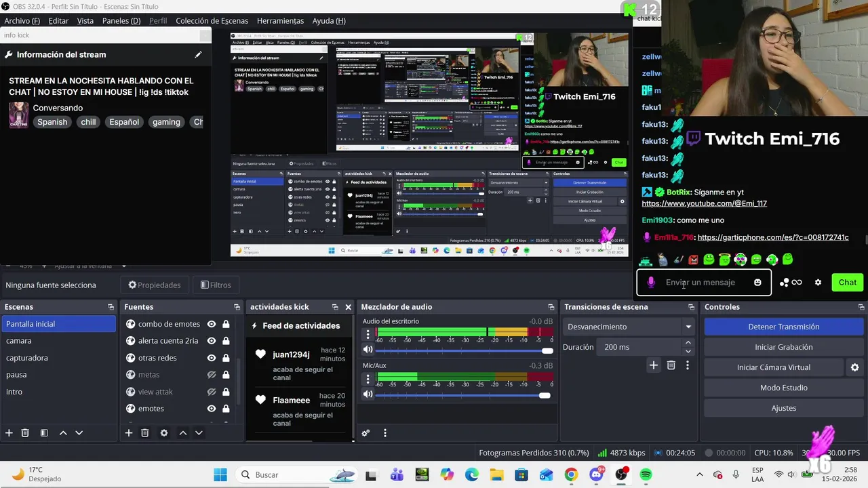The width and height of the screenshot is (868, 488).
Task: Open transition properties three-dot menu
Action: pyautogui.click(x=687, y=365)
